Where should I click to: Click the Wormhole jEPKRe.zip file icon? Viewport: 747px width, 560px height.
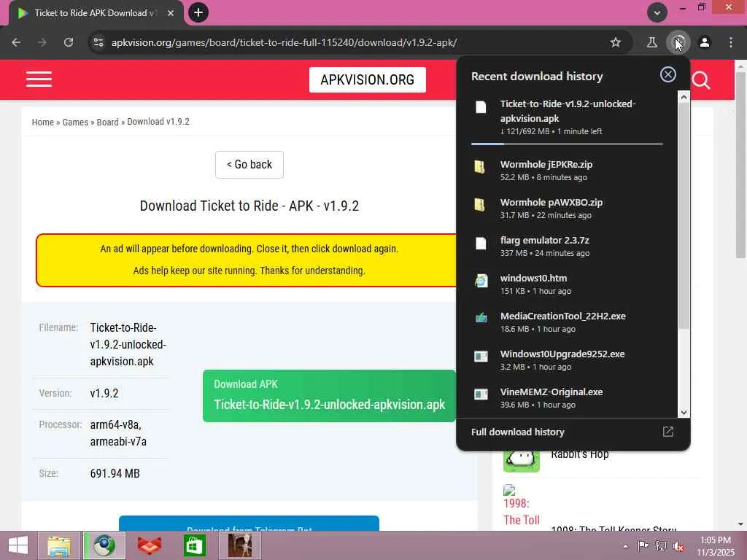(481, 167)
